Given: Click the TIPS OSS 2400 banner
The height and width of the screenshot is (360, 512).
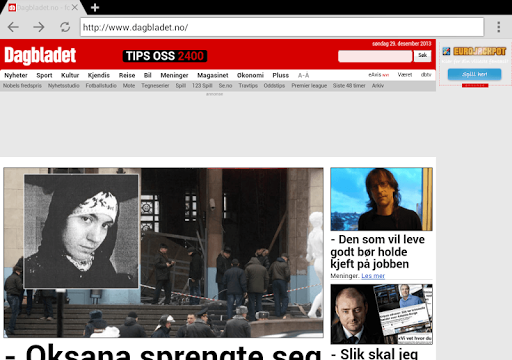Looking at the screenshot, I should tap(165, 56).
